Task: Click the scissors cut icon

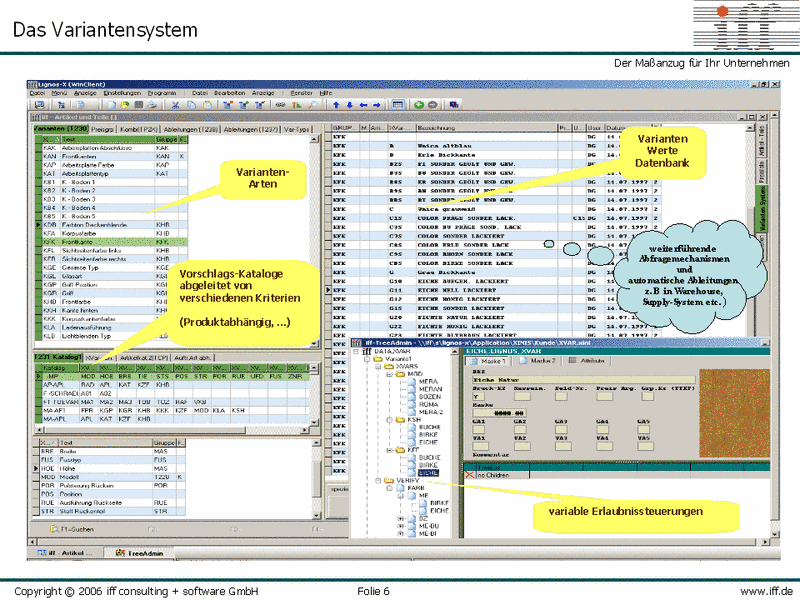Action: point(176,105)
